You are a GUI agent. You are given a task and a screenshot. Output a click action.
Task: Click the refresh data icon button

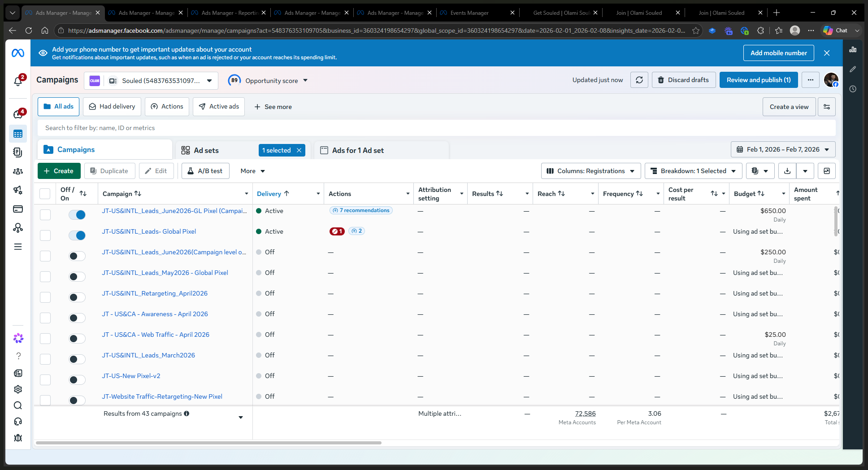pos(639,80)
